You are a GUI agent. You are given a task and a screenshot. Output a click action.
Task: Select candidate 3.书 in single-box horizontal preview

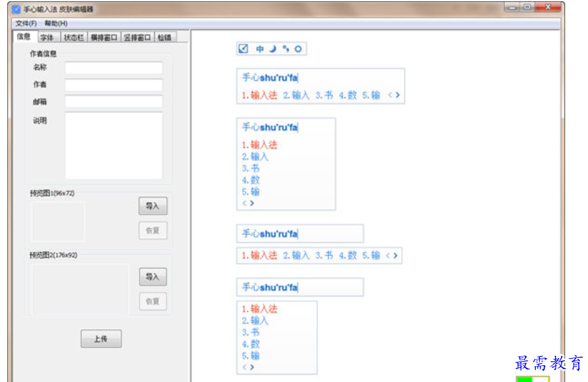[x=324, y=95]
